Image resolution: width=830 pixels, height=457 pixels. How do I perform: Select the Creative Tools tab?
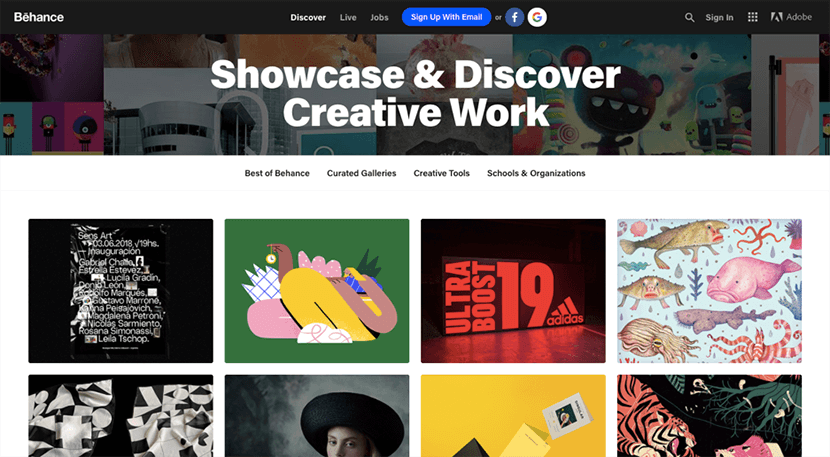click(441, 173)
